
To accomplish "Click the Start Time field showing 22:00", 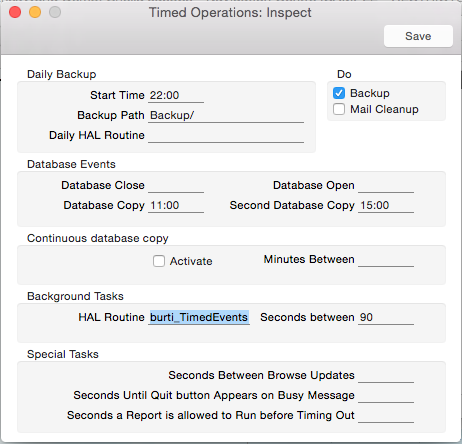I will [176, 95].
